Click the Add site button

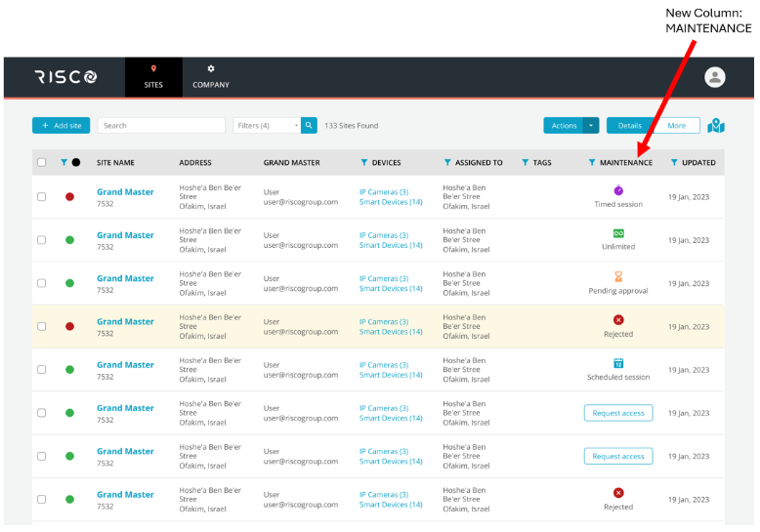click(61, 126)
